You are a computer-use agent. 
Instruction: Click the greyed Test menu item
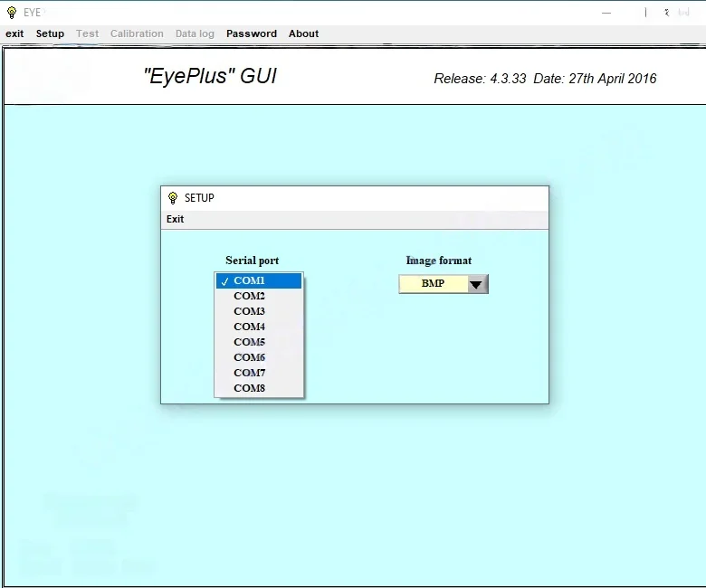tap(88, 33)
